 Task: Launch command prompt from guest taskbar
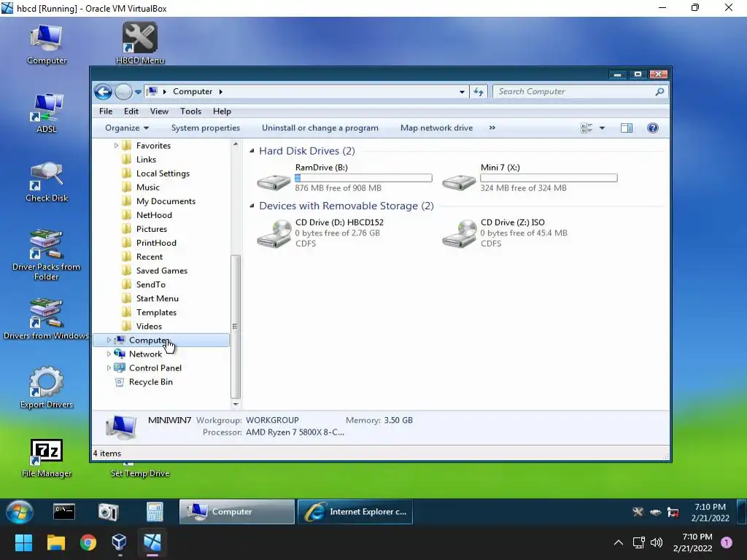pyautogui.click(x=64, y=512)
